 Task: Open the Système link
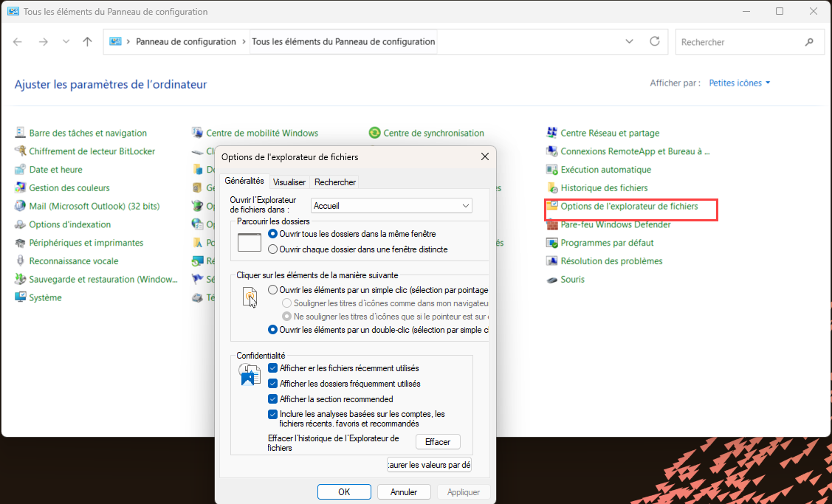point(45,297)
